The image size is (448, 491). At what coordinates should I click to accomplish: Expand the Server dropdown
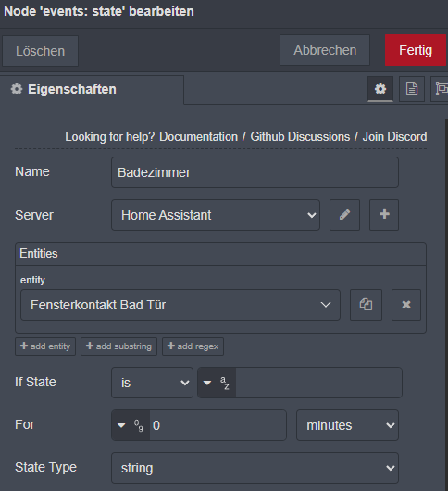216,215
